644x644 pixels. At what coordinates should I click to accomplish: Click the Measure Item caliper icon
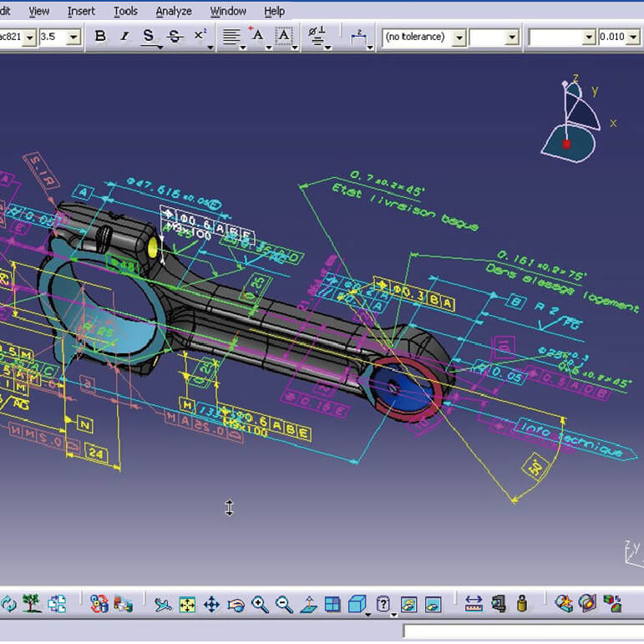(x=498, y=604)
